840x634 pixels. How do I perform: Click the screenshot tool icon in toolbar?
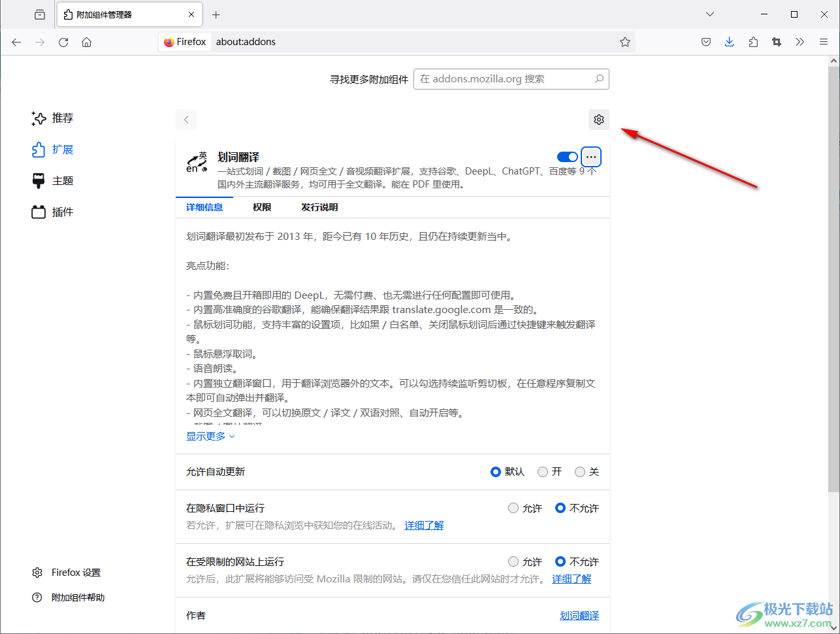pos(777,41)
